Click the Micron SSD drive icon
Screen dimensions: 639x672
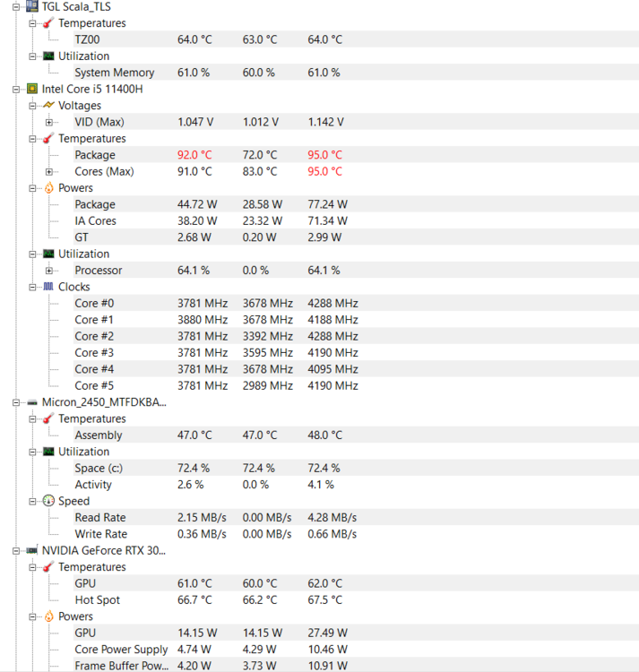(32, 402)
